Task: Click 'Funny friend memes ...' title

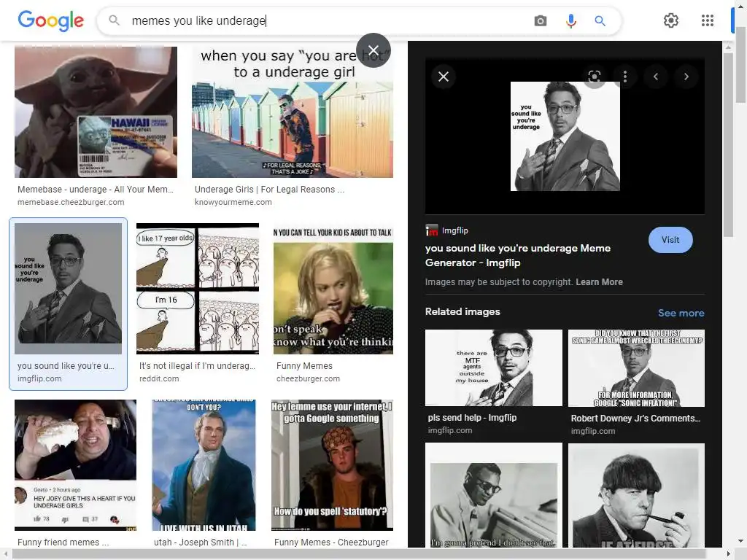Action: click(63, 542)
